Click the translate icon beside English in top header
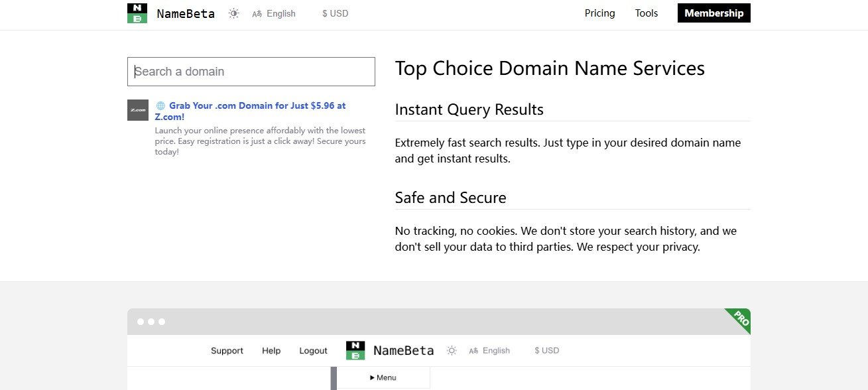This screenshot has height=390, width=868. coord(257,14)
